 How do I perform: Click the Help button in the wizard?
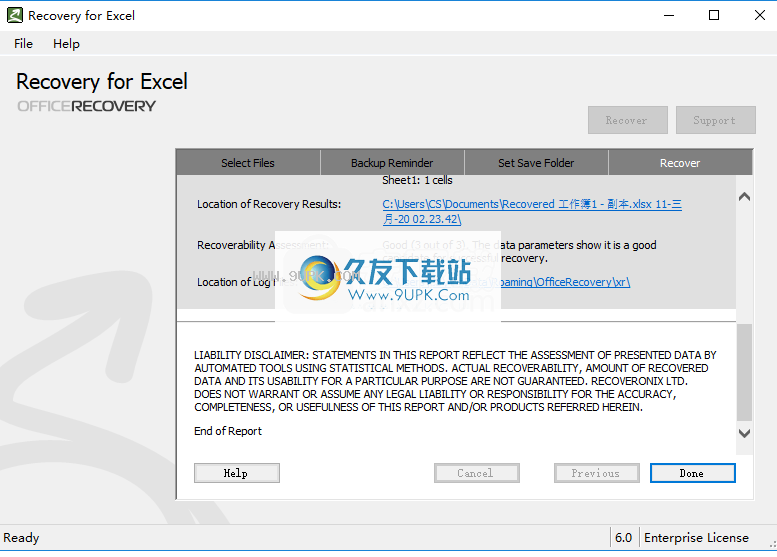coord(236,473)
